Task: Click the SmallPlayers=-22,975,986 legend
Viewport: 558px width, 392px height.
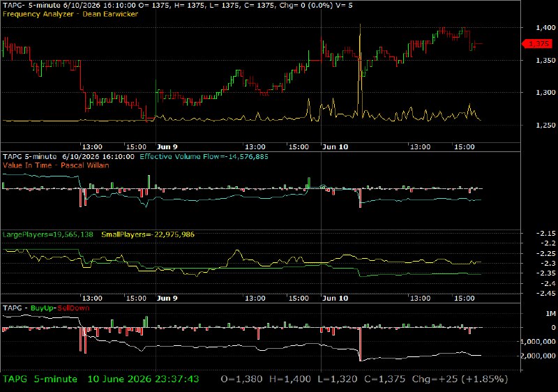Action: [x=148, y=235]
